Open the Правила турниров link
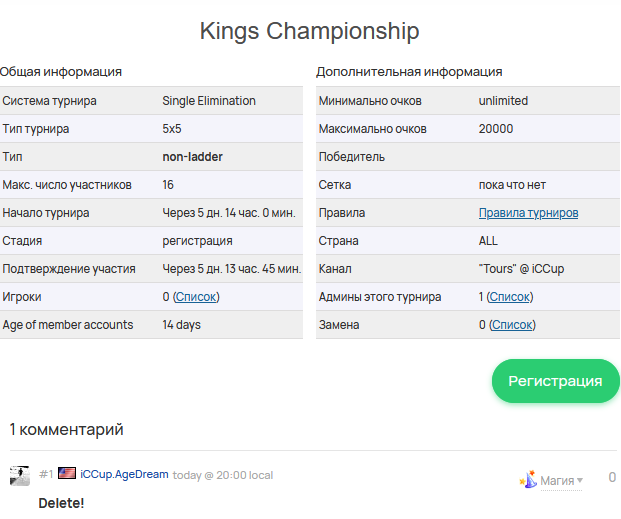 pyautogui.click(x=528, y=213)
